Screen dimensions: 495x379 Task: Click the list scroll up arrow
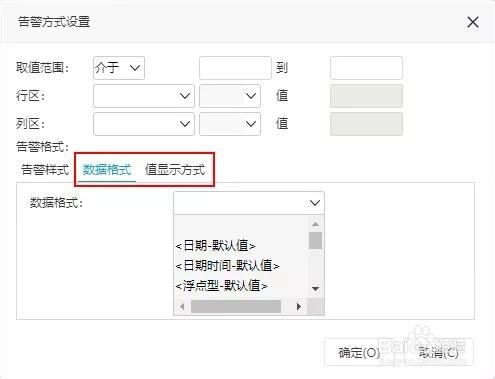[315, 224]
